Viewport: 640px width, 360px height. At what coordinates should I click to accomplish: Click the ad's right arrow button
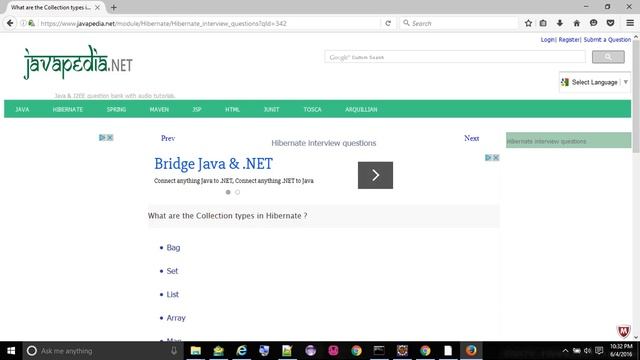click(376, 175)
